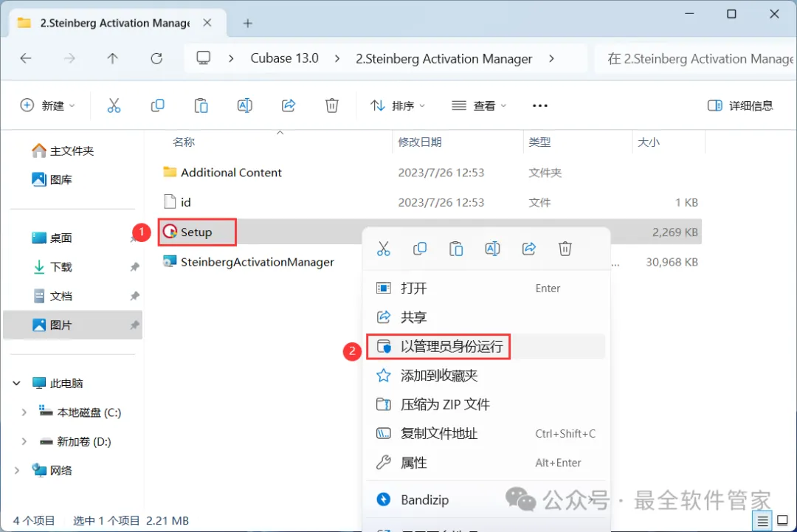Expand chevron after Cubase 13.0 in breadcrumb

pyautogui.click(x=337, y=59)
